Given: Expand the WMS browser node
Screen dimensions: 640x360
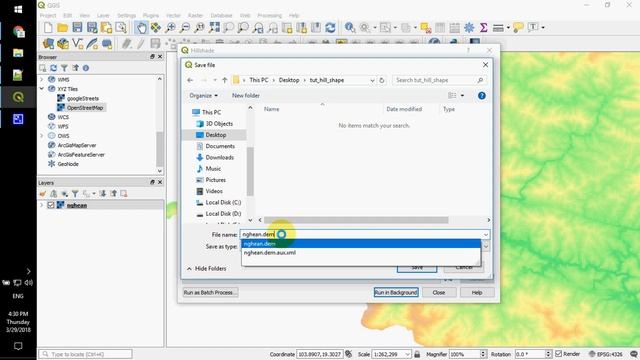Looking at the screenshot, I should pyautogui.click(x=42, y=79).
